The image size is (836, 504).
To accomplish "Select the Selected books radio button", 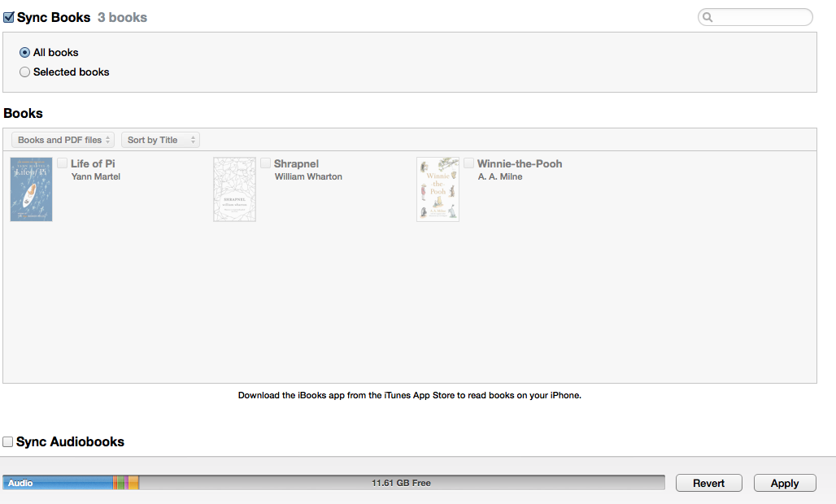I will (24, 72).
